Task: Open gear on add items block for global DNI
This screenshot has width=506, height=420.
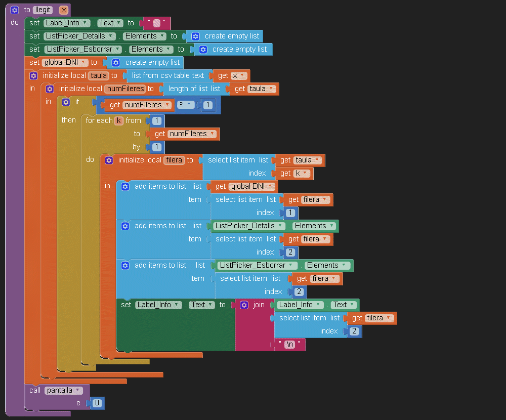Action: (x=125, y=186)
